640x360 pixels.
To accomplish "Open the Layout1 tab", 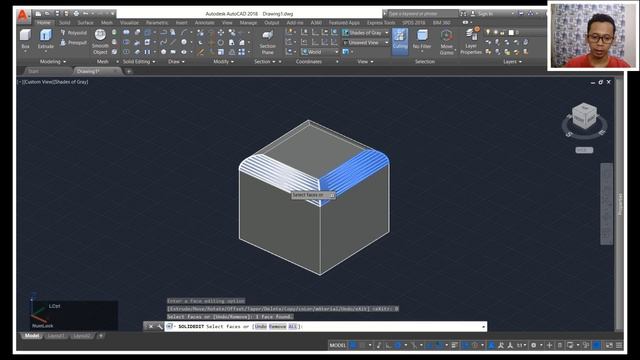I will (56, 336).
